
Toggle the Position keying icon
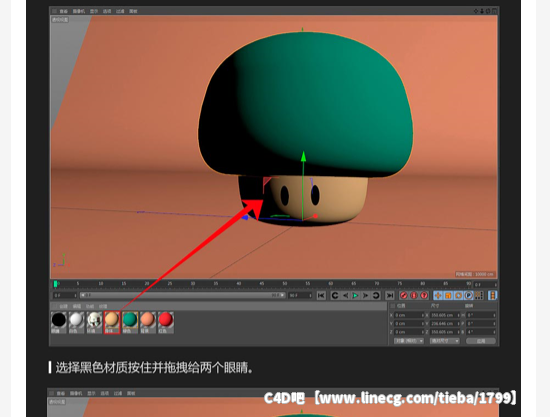[x=438, y=296]
